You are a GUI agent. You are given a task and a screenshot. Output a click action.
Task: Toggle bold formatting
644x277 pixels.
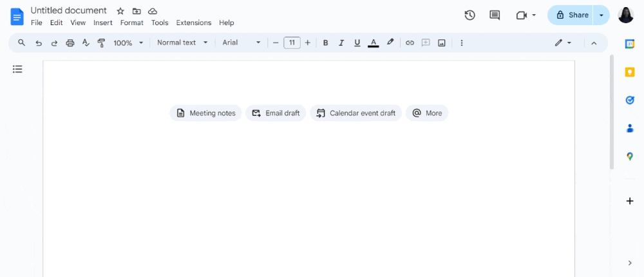326,43
